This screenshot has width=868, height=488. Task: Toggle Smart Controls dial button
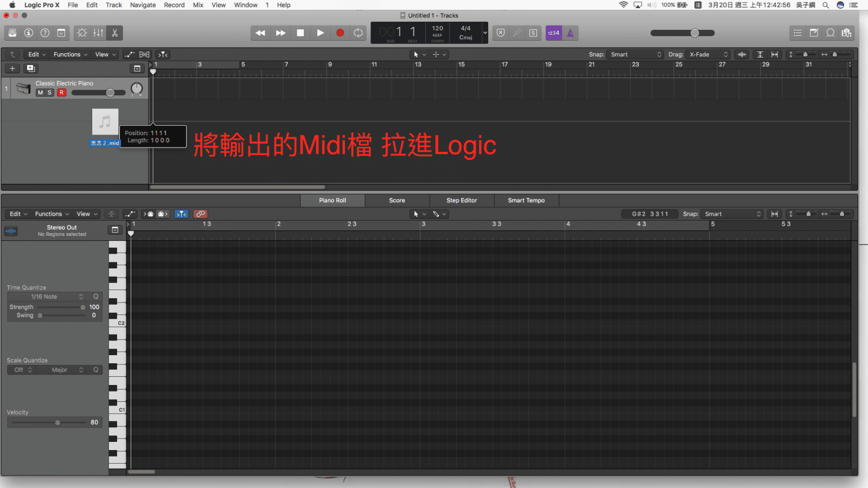click(82, 33)
